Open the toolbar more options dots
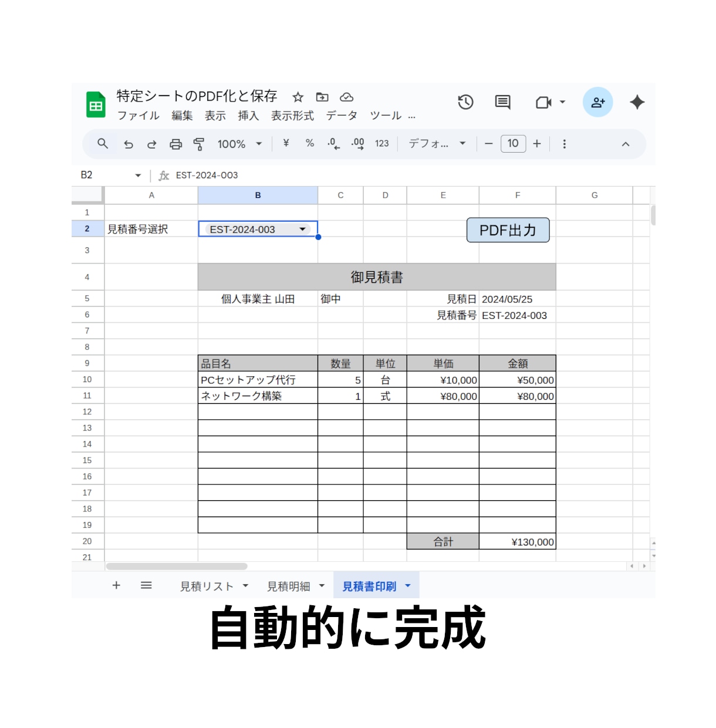This screenshot has height=728, width=716. pos(565,144)
